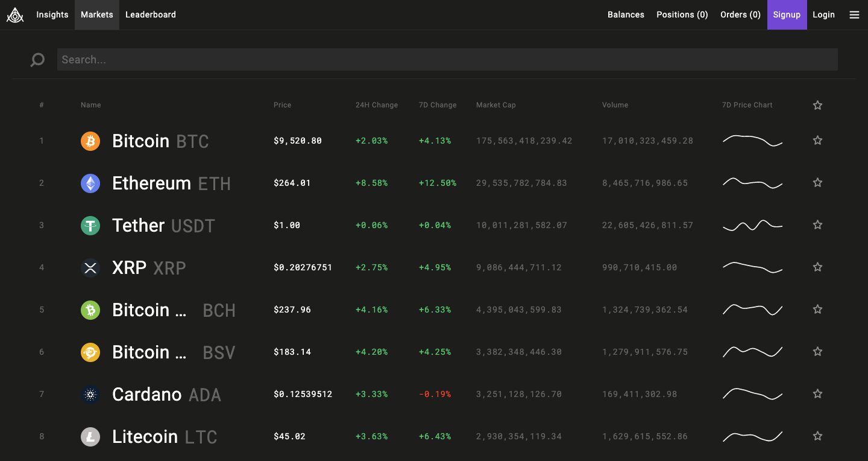
Task: Click Cardano 7D change -0.19%
Action: point(435,394)
